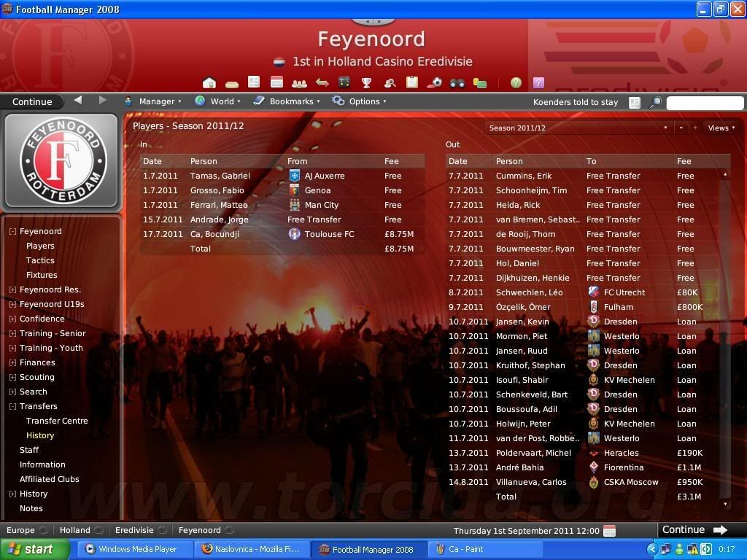Select Tactics in the sidebar
This screenshot has width=747, height=560.
40,260
